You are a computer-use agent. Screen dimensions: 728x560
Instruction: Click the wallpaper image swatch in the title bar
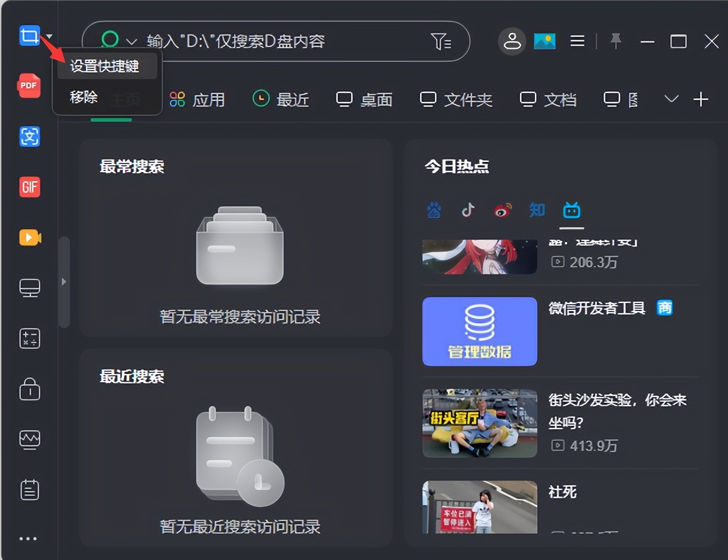point(544,41)
